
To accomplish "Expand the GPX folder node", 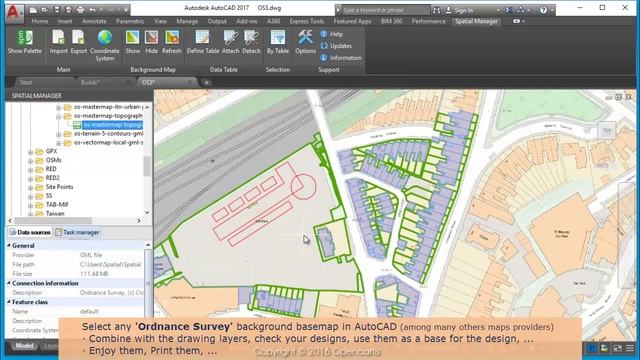I will pos(30,152).
